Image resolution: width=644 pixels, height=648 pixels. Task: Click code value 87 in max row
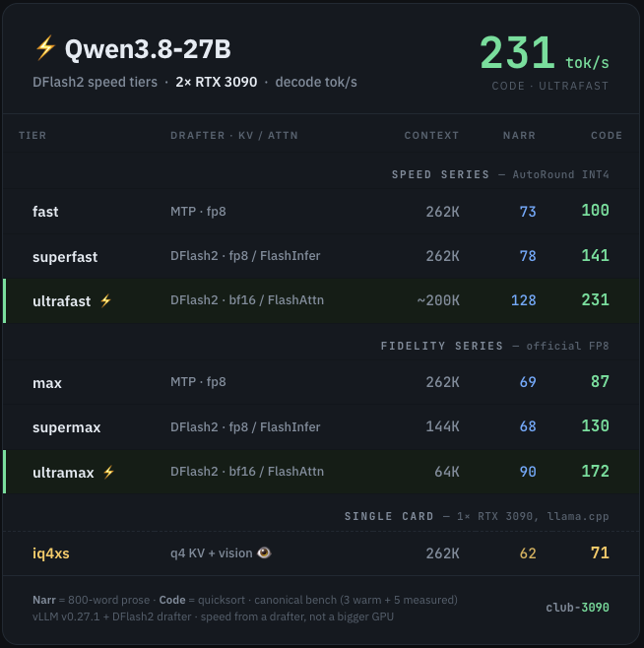coord(600,381)
